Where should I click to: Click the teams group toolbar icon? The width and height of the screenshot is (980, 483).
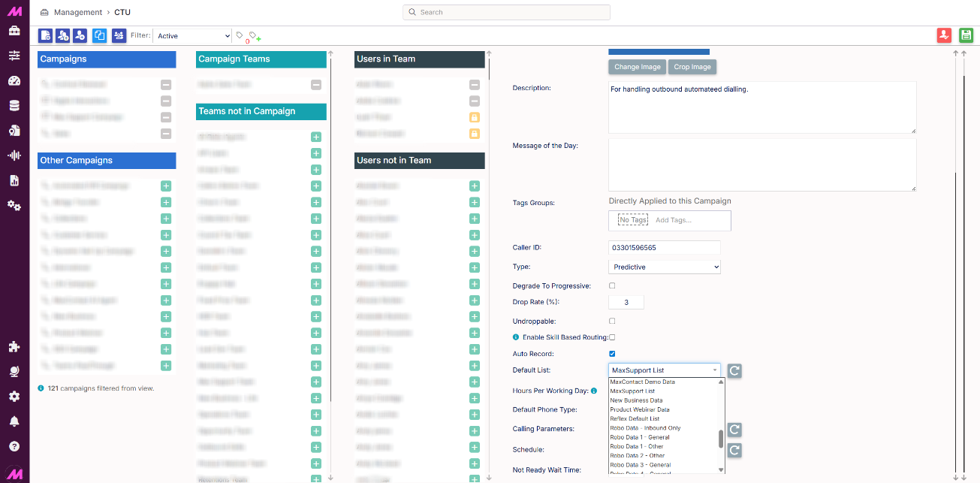pos(119,35)
